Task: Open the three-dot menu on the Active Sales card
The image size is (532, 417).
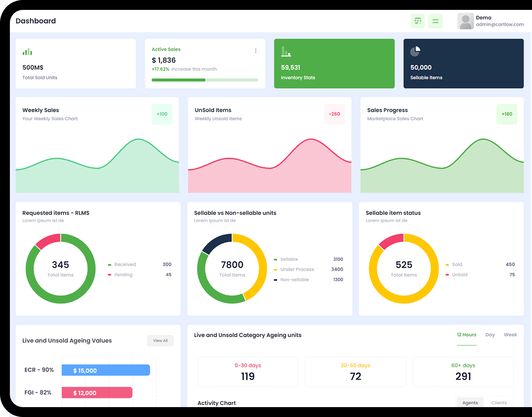Action: pos(256,51)
